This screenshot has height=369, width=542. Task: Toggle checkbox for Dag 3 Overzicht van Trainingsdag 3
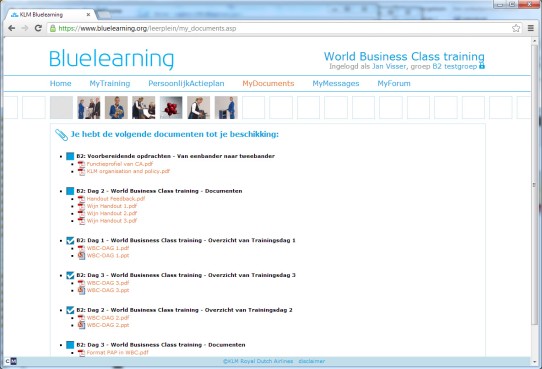pos(70,275)
